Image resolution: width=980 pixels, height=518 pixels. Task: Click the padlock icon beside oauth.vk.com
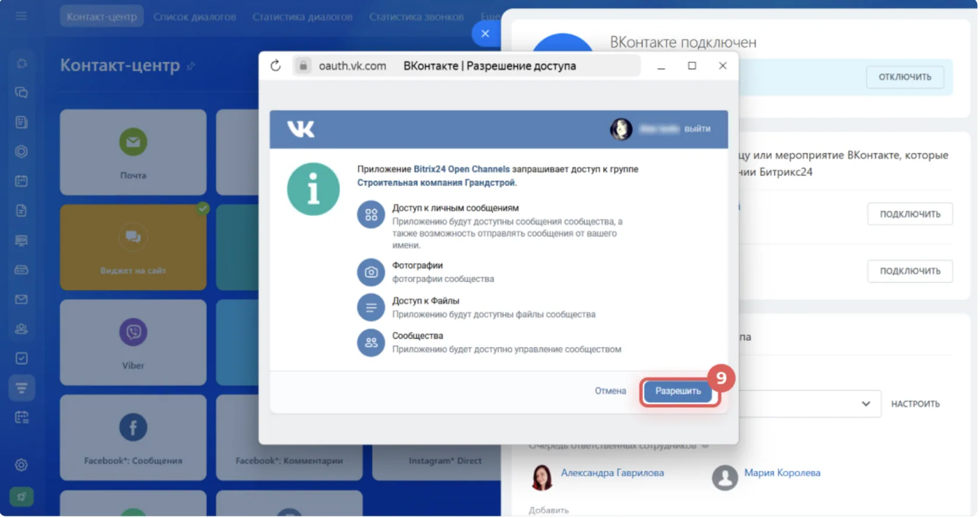coord(303,66)
